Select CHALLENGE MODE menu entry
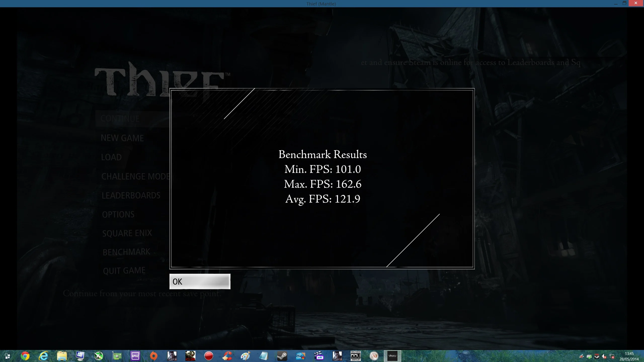This screenshot has height=362, width=644. (136, 176)
